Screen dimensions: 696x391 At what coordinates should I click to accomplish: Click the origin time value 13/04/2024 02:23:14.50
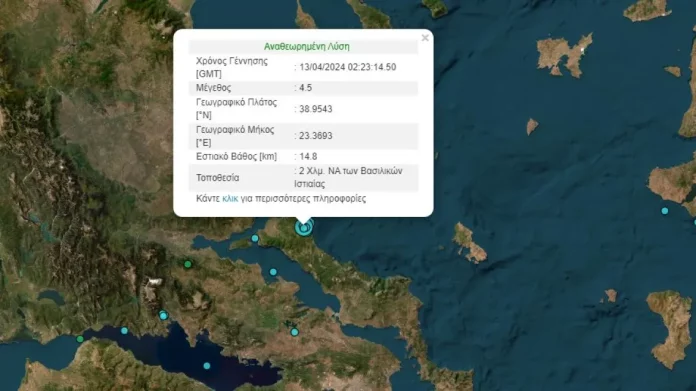348,67
